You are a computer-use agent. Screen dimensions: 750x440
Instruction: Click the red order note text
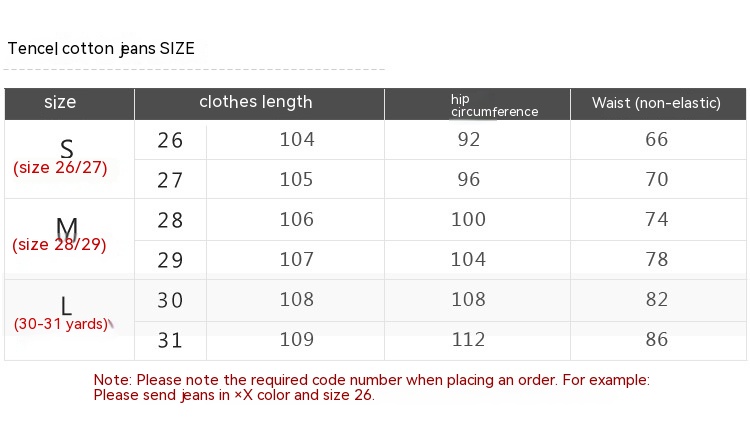371,387
